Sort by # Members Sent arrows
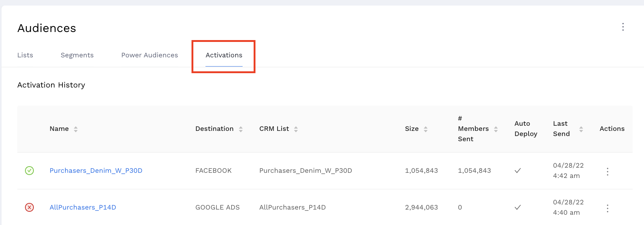This screenshot has height=225, width=644. pyautogui.click(x=496, y=129)
